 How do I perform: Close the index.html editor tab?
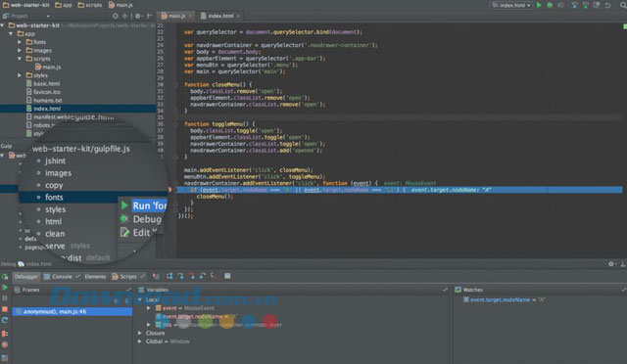[x=238, y=16]
